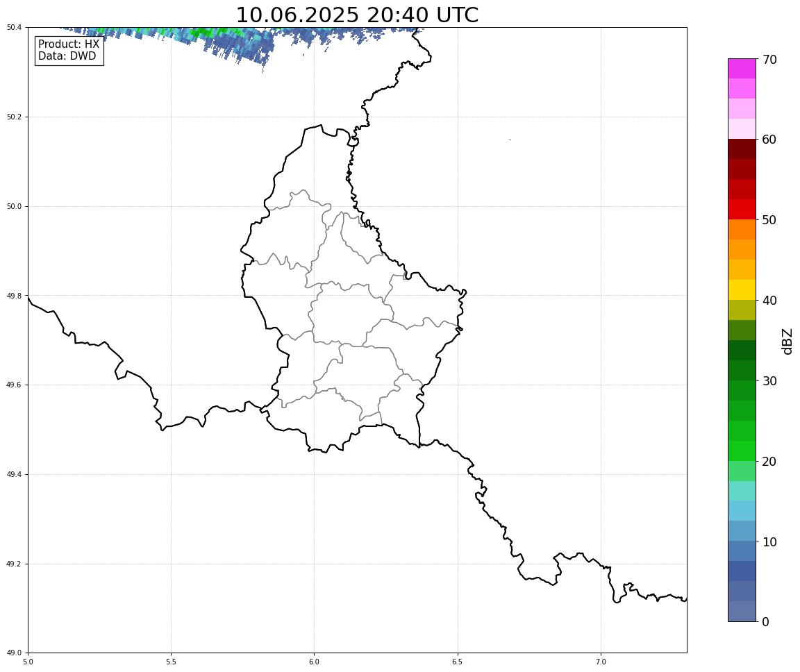Click the colorbar tick label 10

769,541
